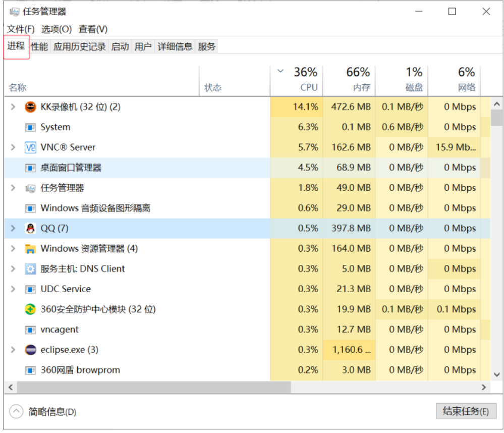The image size is (504, 433).
Task: Sort by the 内存 column header
Action: [x=349, y=80]
